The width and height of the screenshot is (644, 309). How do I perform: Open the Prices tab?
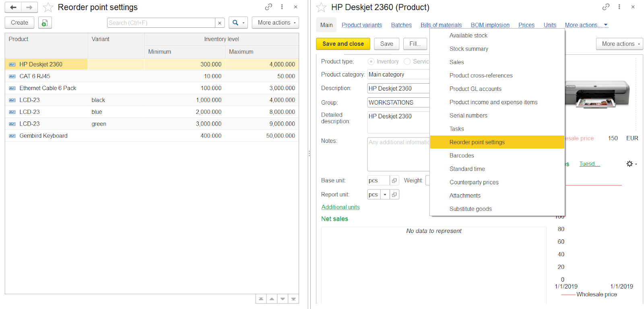coord(526,25)
